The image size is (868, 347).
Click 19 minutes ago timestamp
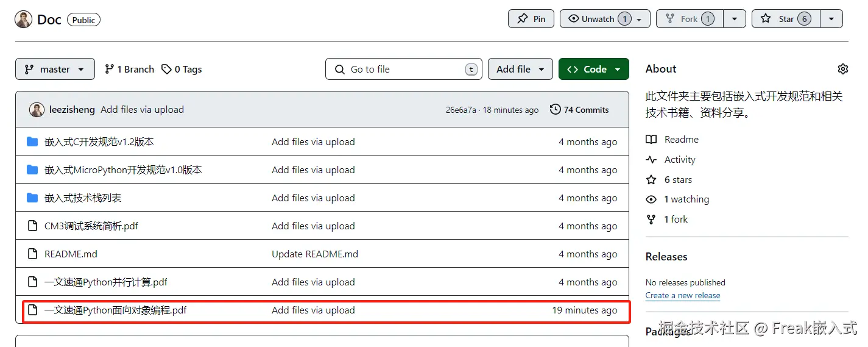pos(585,310)
